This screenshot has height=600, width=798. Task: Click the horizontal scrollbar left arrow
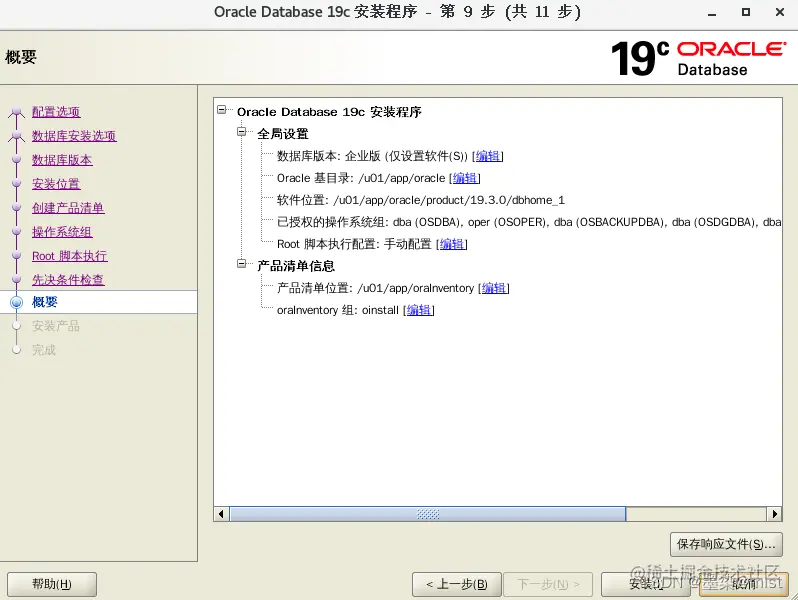(x=221, y=514)
